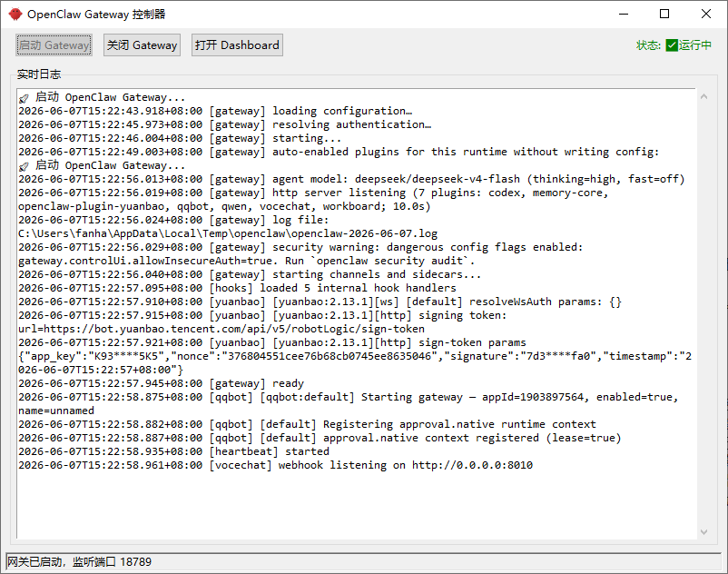
Task: Click the red OpenClaw app icon in the title bar
Action: coord(15,14)
